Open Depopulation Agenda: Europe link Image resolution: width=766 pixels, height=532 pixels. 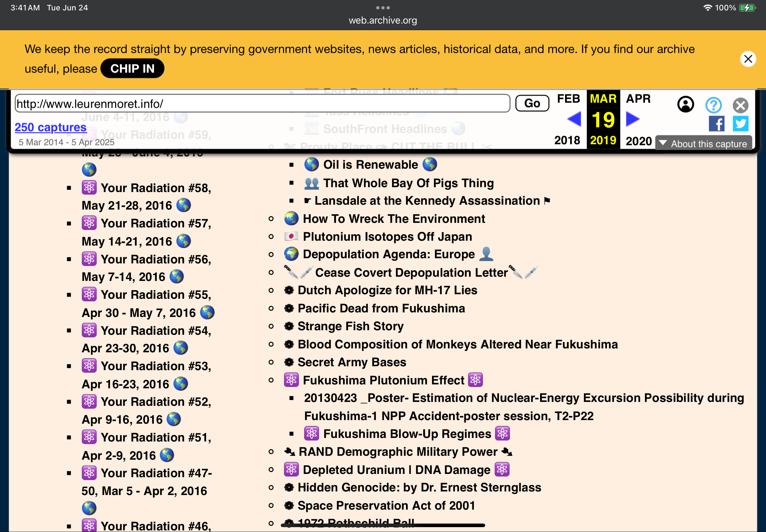click(389, 254)
